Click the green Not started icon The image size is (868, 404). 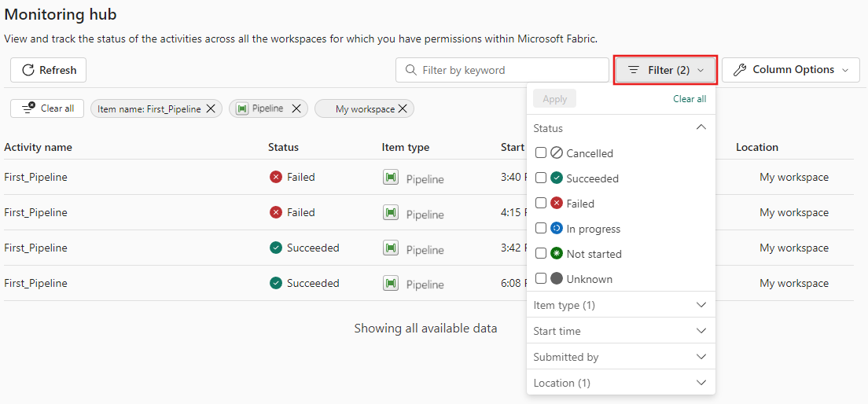pos(557,253)
